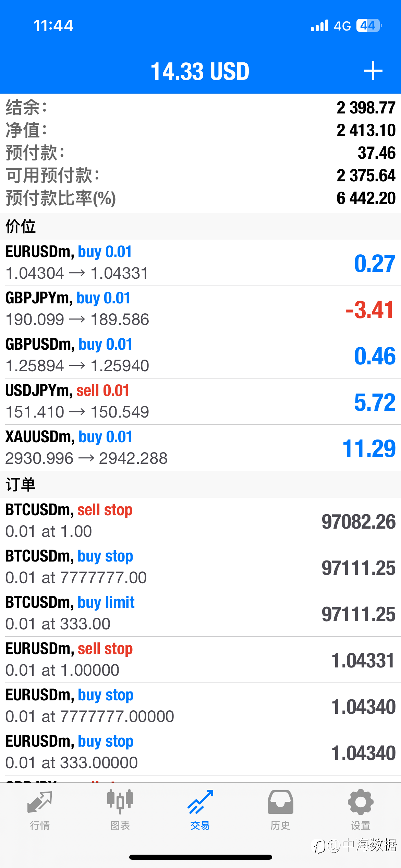Open BTCUSDm sell stop pending order
The height and width of the screenshot is (868, 401).
(x=200, y=521)
